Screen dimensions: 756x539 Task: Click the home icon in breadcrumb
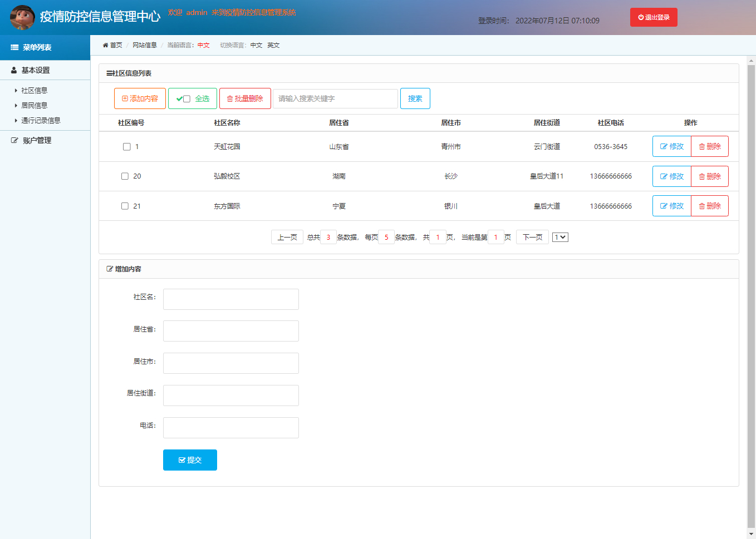[105, 45]
